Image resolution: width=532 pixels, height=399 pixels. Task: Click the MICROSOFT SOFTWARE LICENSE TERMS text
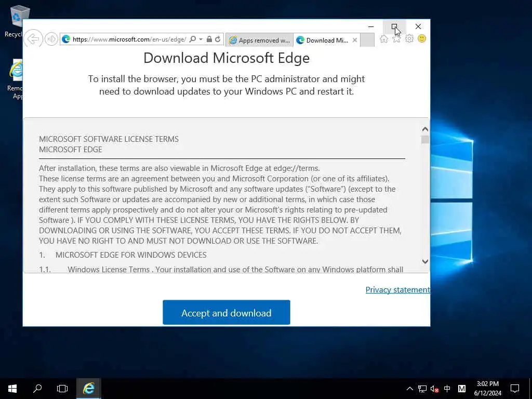point(109,139)
